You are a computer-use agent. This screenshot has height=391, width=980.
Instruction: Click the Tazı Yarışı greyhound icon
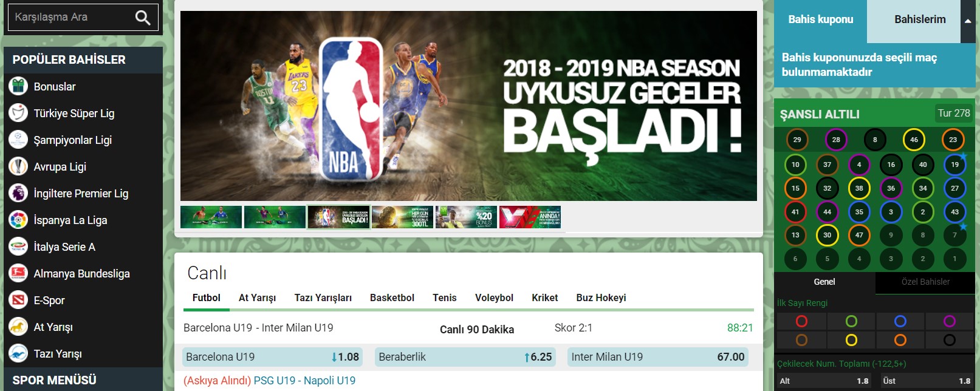tap(18, 353)
